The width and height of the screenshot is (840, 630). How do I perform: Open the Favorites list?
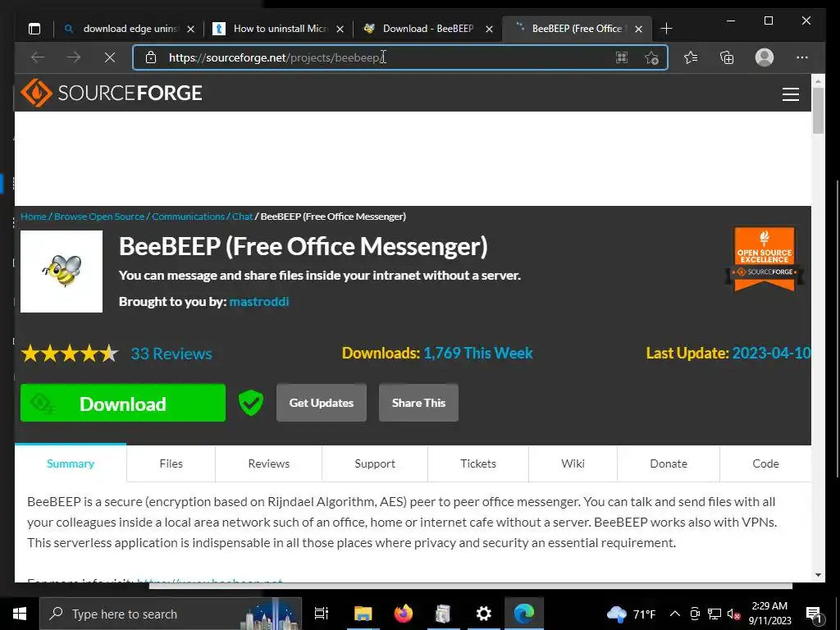point(691,57)
